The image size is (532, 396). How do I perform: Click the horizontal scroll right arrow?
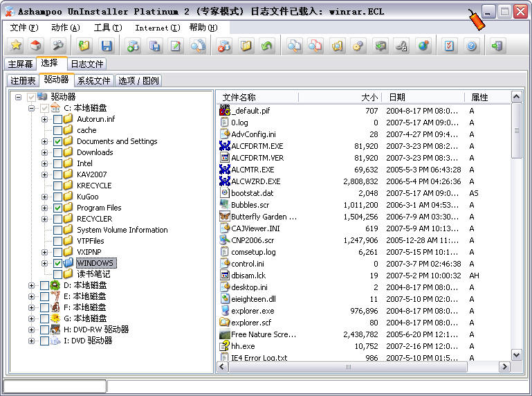(x=504, y=367)
